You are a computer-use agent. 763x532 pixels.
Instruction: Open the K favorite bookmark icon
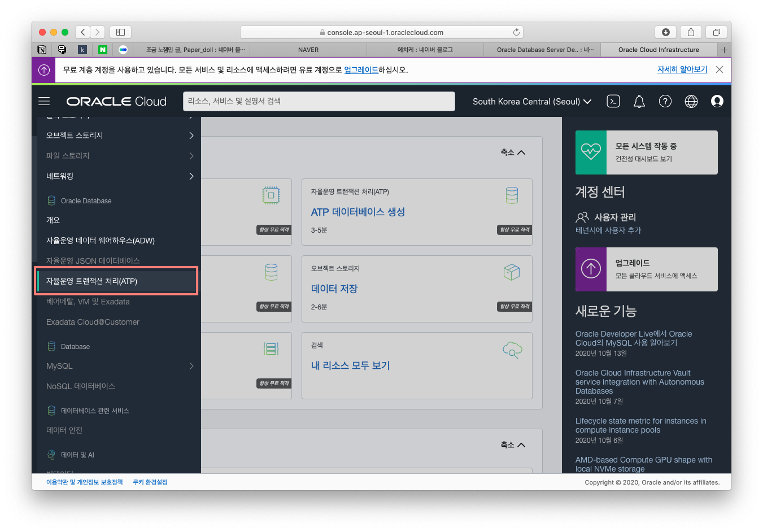point(82,50)
